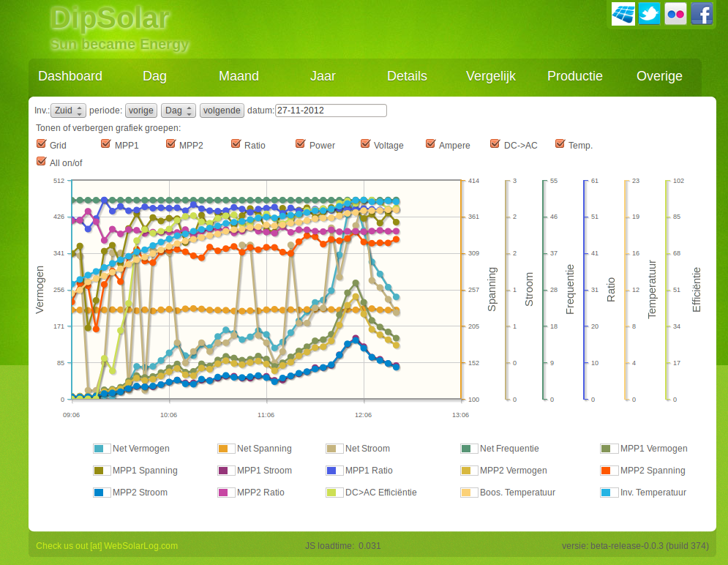The width and height of the screenshot is (728, 565).
Task: Switch to the Maand tab
Action: pyautogui.click(x=239, y=76)
